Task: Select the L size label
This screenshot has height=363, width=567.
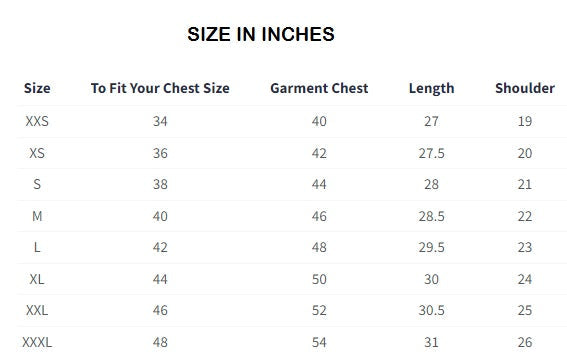Action: pos(37,247)
